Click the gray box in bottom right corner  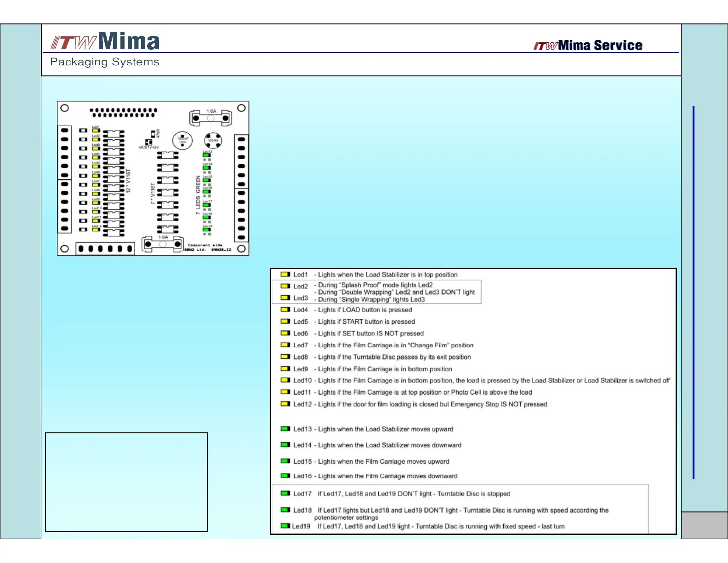(704, 525)
